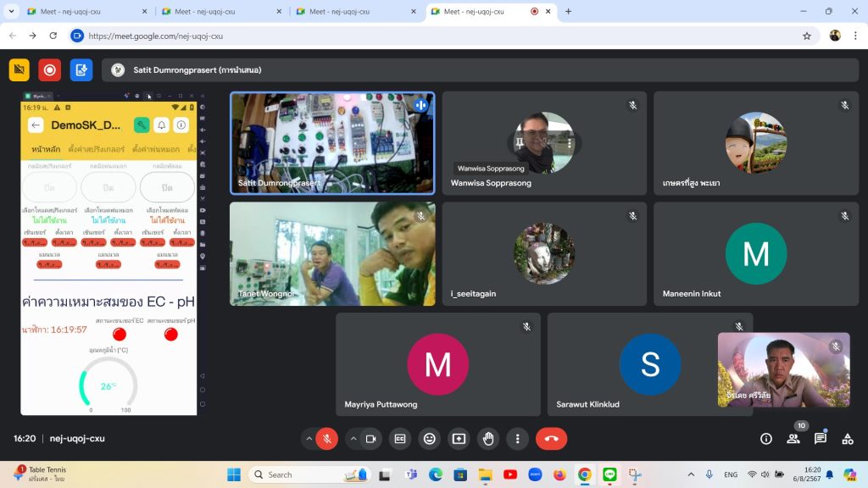Open YouTube from the taskbar
This screenshot has width=868, height=488.
coord(510,474)
